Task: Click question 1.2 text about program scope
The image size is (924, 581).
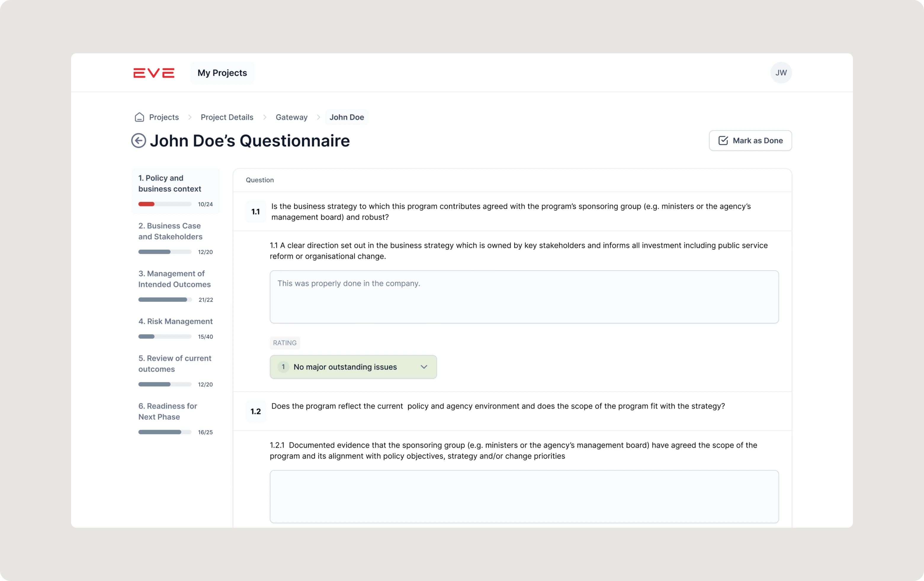Action: pyautogui.click(x=498, y=406)
